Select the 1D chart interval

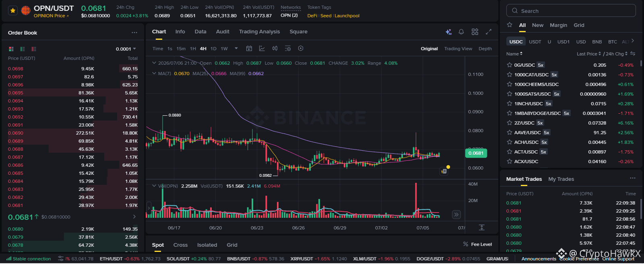(213, 49)
